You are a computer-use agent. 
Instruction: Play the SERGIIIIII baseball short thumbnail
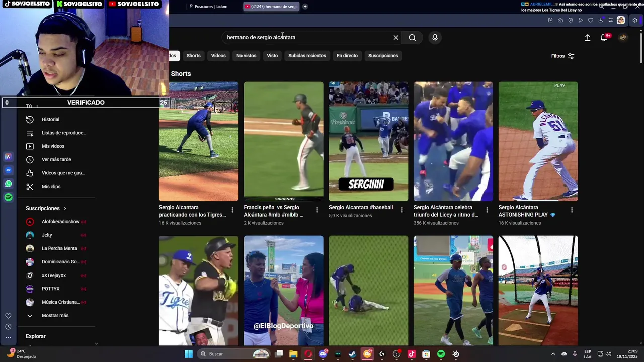click(368, 141)
